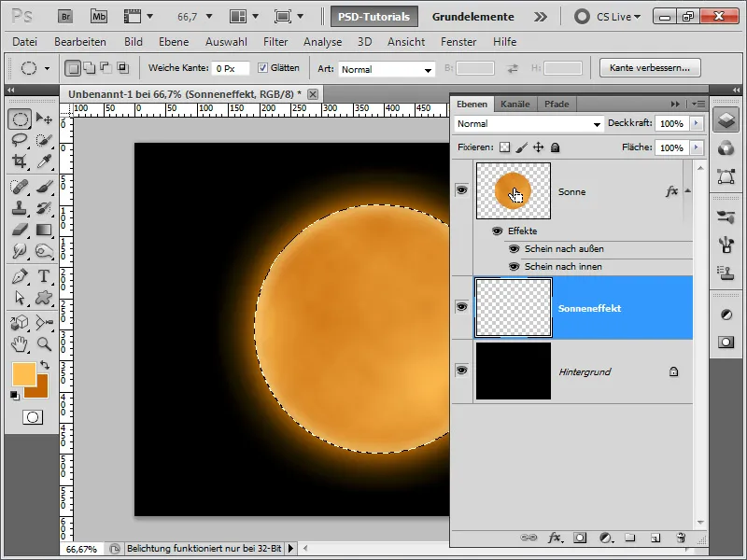Select the 3D Camera tool
747x560 pixels.
[x=44, y=322]
